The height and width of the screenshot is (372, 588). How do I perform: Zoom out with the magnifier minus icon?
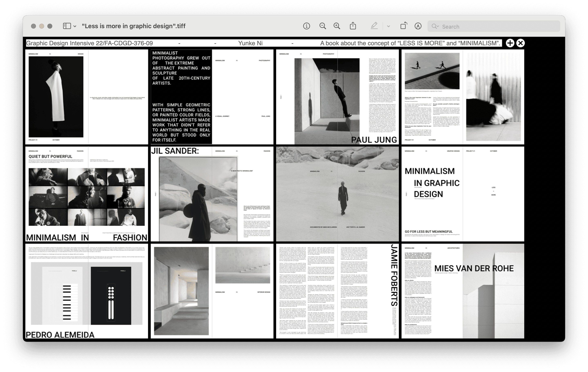(323, 26)
